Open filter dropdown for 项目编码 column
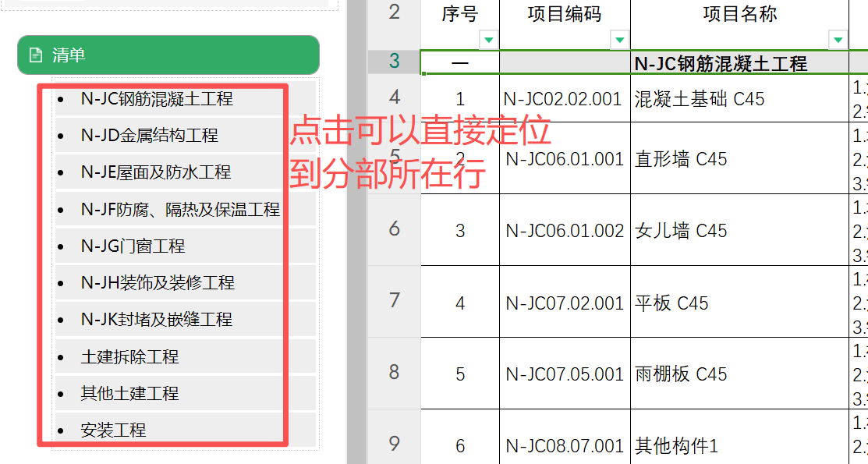868x464 pixels. pyautogui.click(x=619, y=39)
